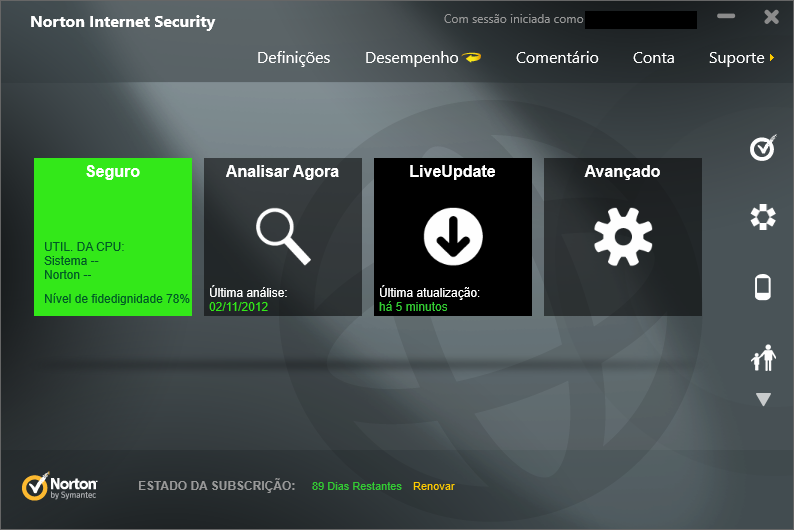794x530 pixels.
Task: Open the Desempenho view
Action: pyautogui.click(x=411, y=58)
